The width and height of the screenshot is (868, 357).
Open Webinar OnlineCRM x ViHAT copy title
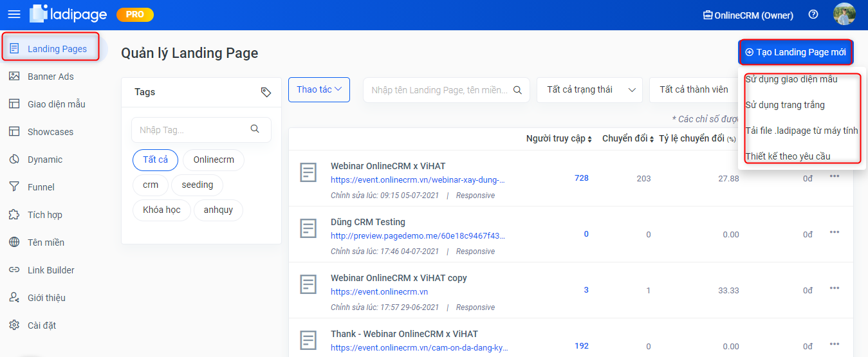tap(399, 278)
